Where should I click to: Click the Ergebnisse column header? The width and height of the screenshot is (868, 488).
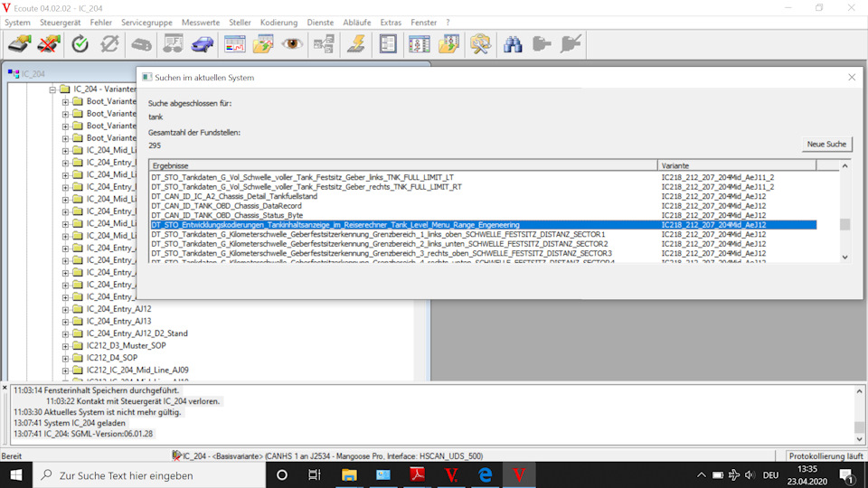[x=403, y=165]
